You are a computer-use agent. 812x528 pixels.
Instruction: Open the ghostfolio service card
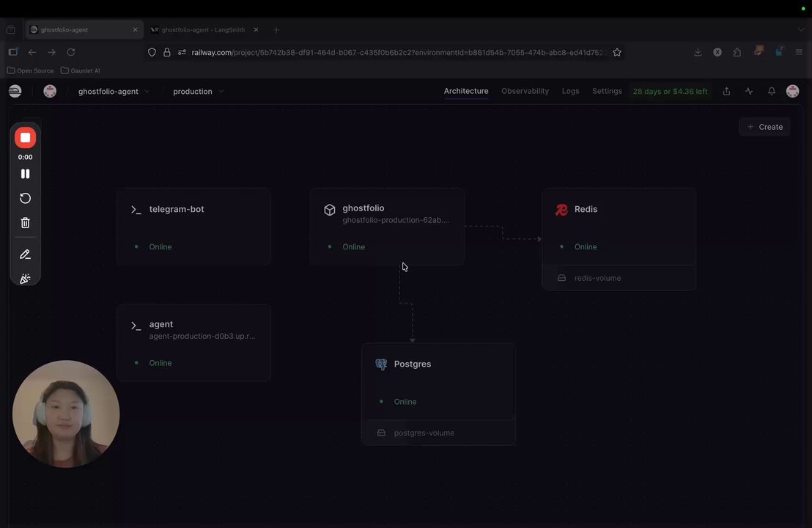point(387,227)
